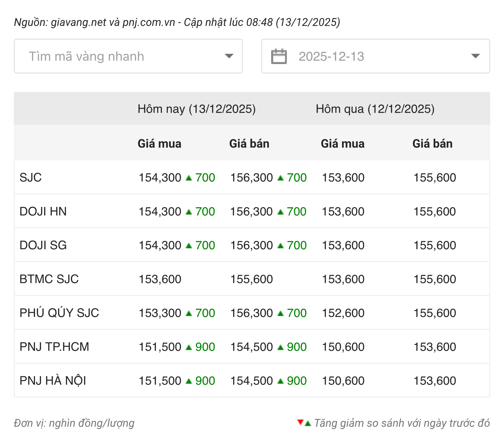Screen dimensions: 504x445
Task: Click green up arrow beside PNJ TP.HCM buy price
Action: coord(189,347)
